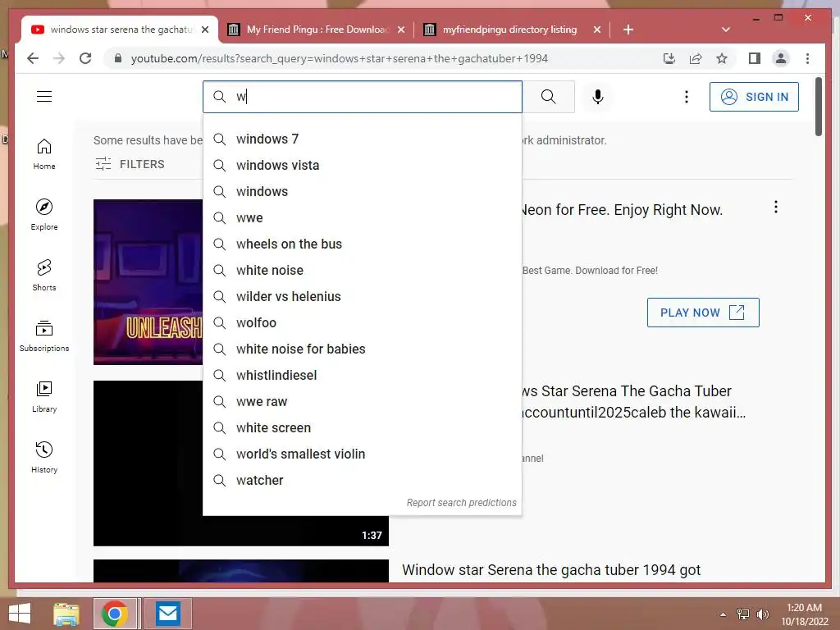The width and height of the screenshot is (840, 630).
Task: Close the myfriendpingu directory listing tab
Action: [597, 30]
